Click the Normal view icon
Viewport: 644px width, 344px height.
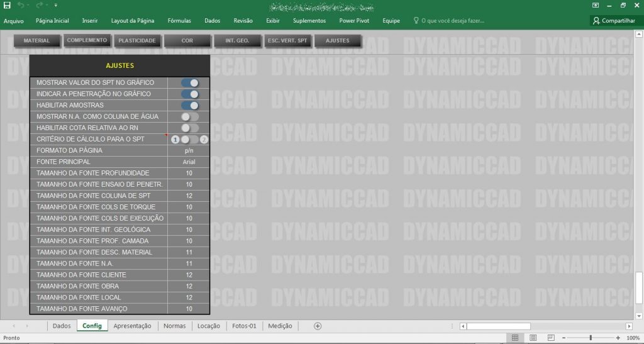click(514, 338)
